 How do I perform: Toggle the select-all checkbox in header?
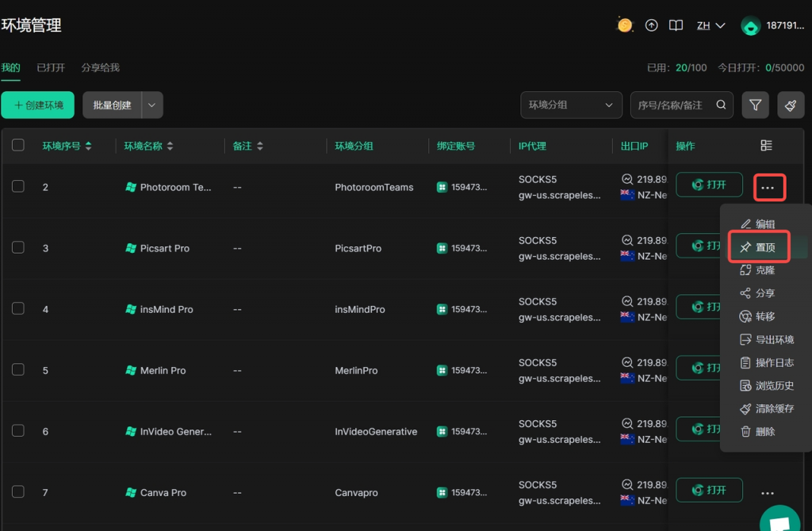18,145
